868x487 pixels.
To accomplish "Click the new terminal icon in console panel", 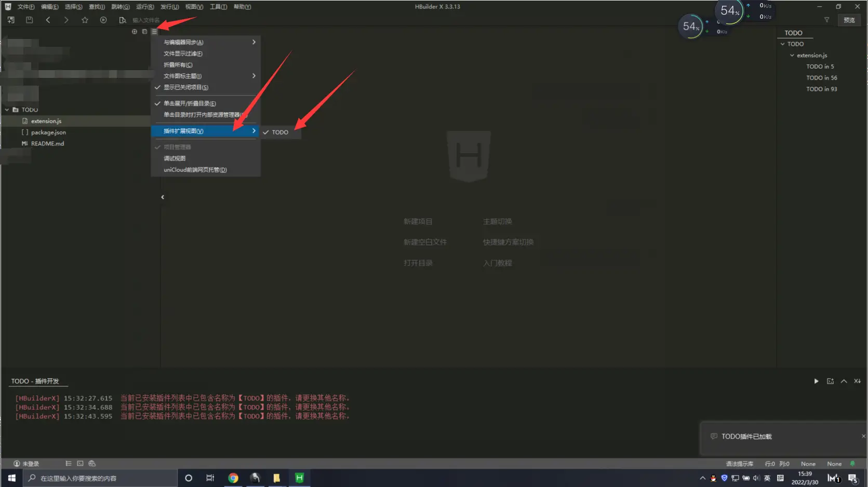I will point(830,381).
